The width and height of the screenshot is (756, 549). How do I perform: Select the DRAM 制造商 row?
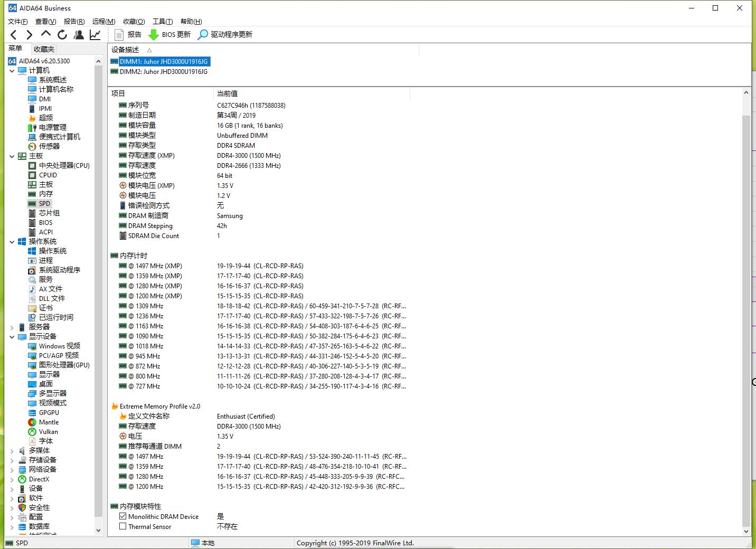pyautogui.click(x=259, y=215)
